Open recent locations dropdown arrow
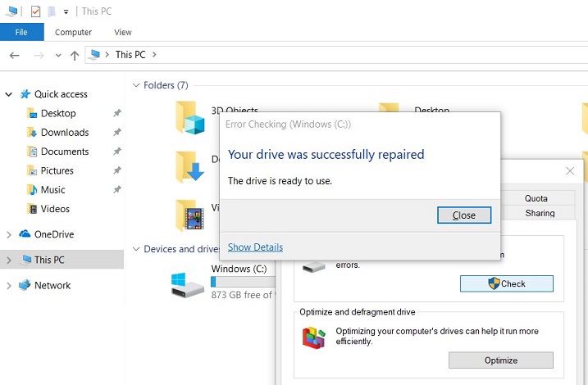This screenshot has width=588, height=385. coord(58,56)
